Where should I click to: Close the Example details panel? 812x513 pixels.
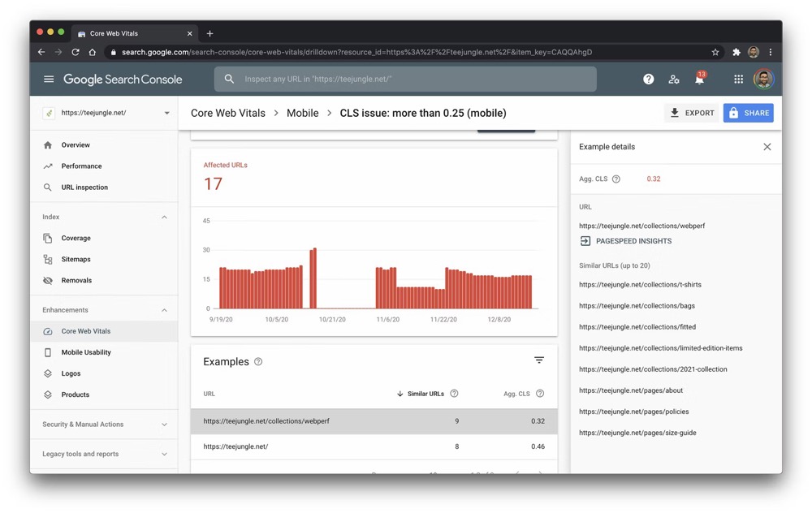[767, 147]
